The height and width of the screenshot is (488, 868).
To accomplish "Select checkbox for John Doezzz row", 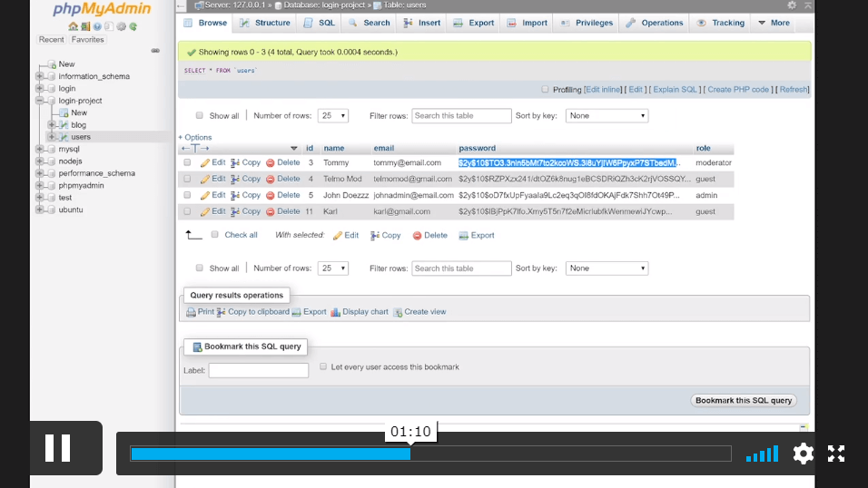I will coord(187,195).
